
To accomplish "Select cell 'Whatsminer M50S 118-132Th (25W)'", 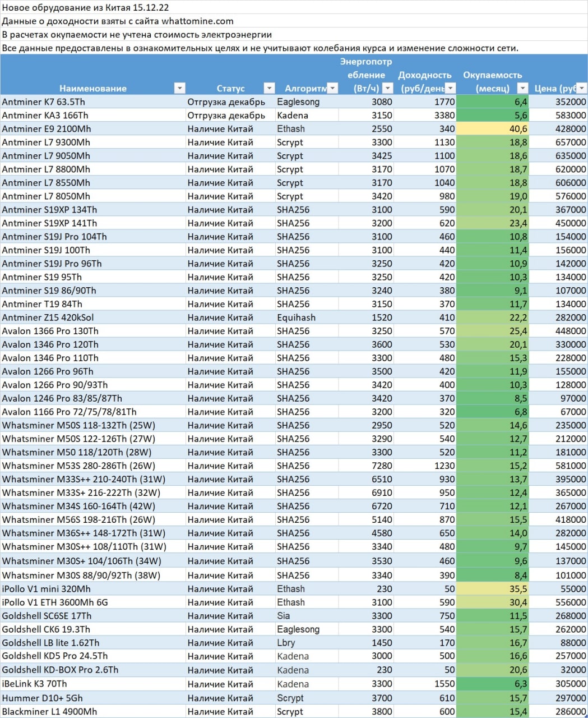I will point(93,425).
